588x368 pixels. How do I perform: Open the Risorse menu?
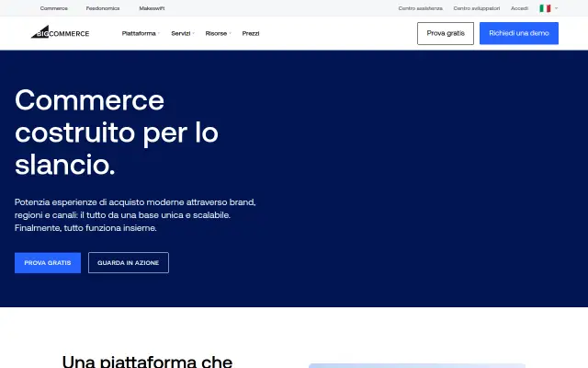pyautogui.click(x=219, y=33)
